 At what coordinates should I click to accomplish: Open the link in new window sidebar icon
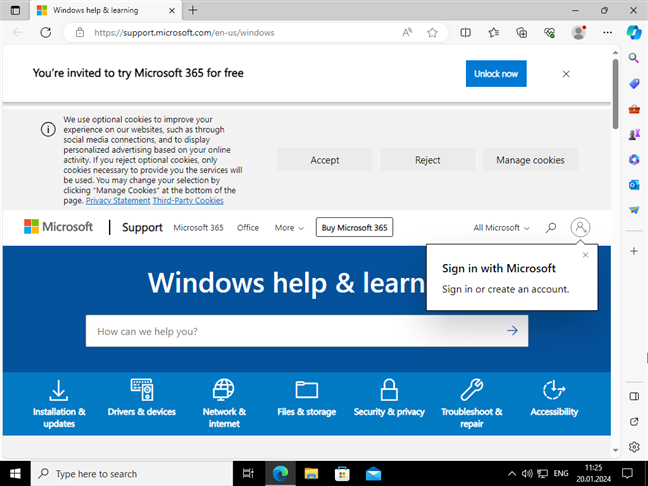coord(634,422)
